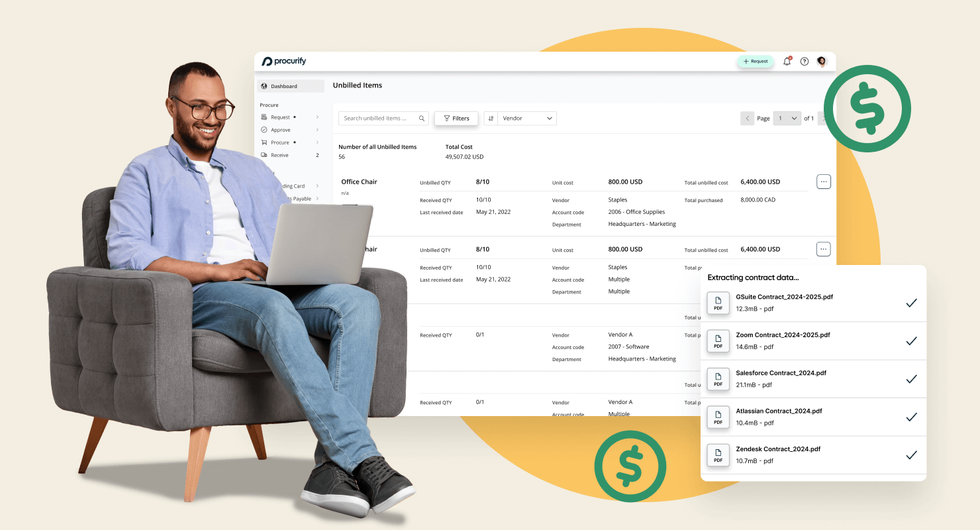The width and height of the screenshot is (980, 530).
Task: Expand Spending Card chevron
Action: coord(317,186)
